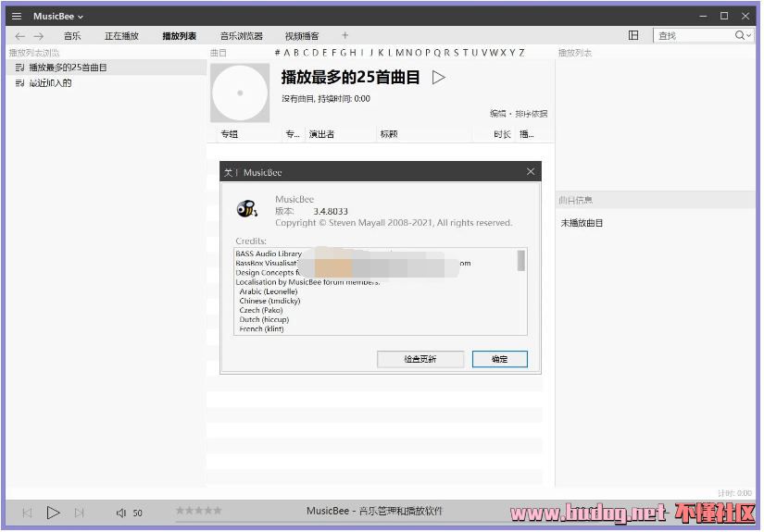This screenshot has height=532, width=764.
Task: Select the French (klint) credits line
Action: [261, 329]
